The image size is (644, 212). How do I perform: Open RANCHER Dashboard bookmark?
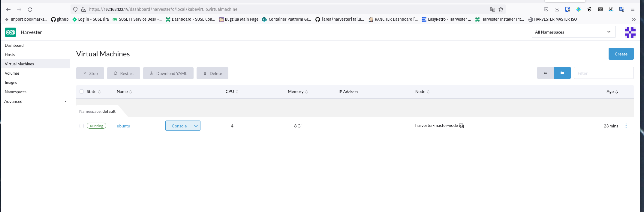point(393,19)
